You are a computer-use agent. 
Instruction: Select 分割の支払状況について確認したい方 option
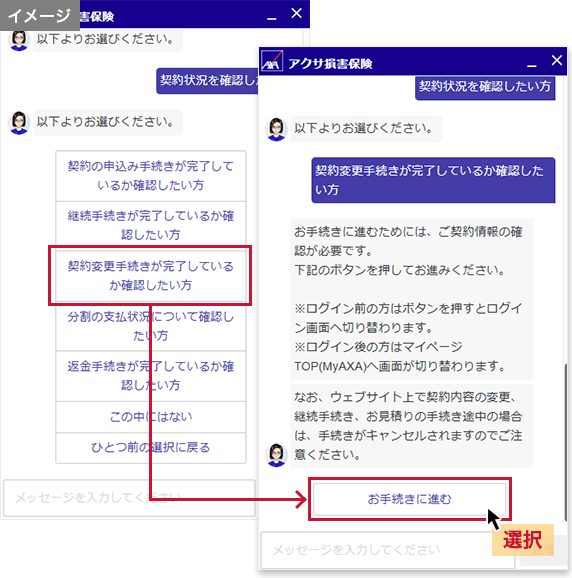150,326
